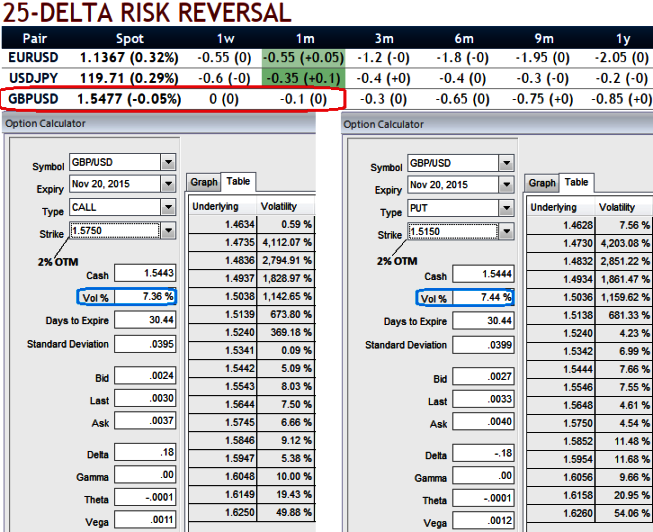Open Strike dropdown showing 1.5750
The height and width of the screenshot is (532, 653).
tap(168, 230)
